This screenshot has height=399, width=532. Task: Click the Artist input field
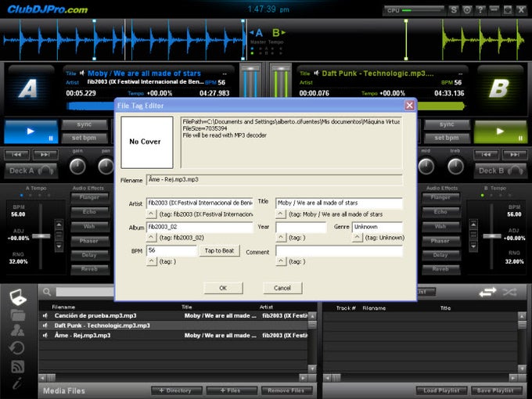point(199,203)
